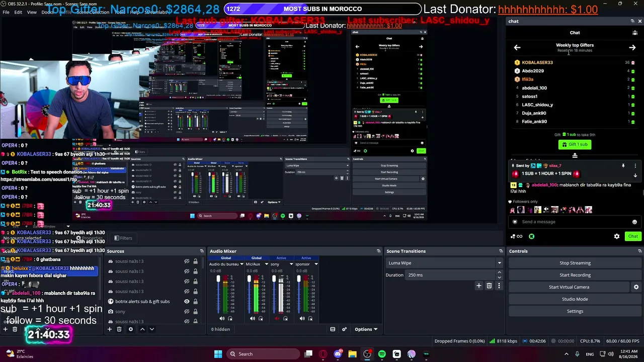This screenshot has width=644, height=362.
Task: Unlock the botrix alerts source lock
Action: (195, 302)
